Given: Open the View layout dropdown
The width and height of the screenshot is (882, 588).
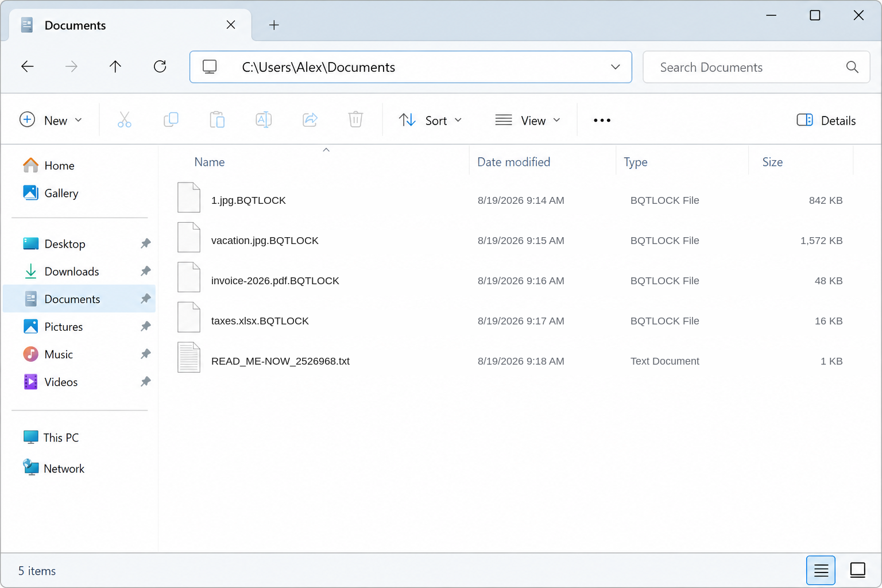Looking at the screenshot, I should pos(528,120).
